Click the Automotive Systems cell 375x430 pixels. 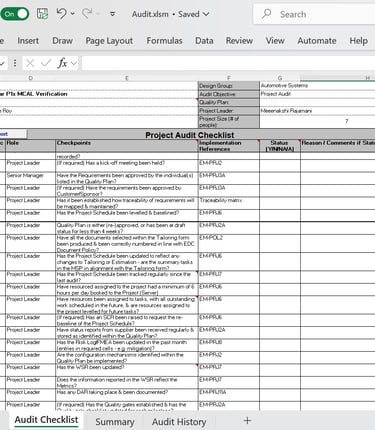[x=317, y=86]
